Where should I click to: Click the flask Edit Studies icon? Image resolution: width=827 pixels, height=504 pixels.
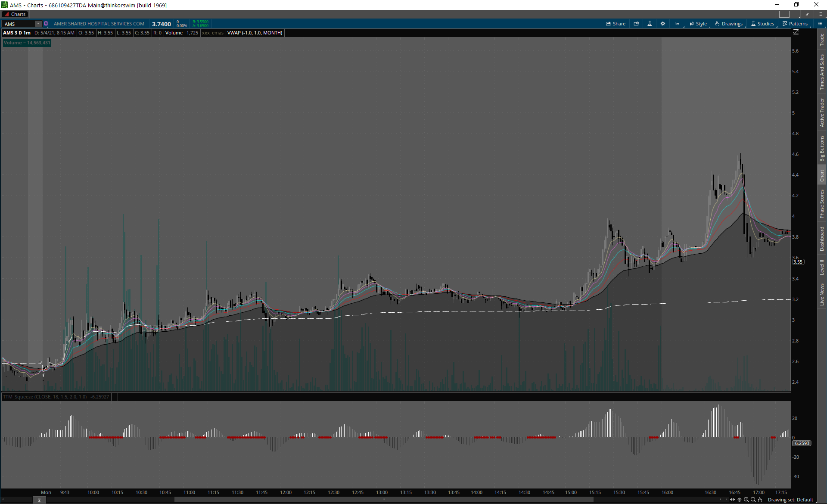click(x=650, y=24)
